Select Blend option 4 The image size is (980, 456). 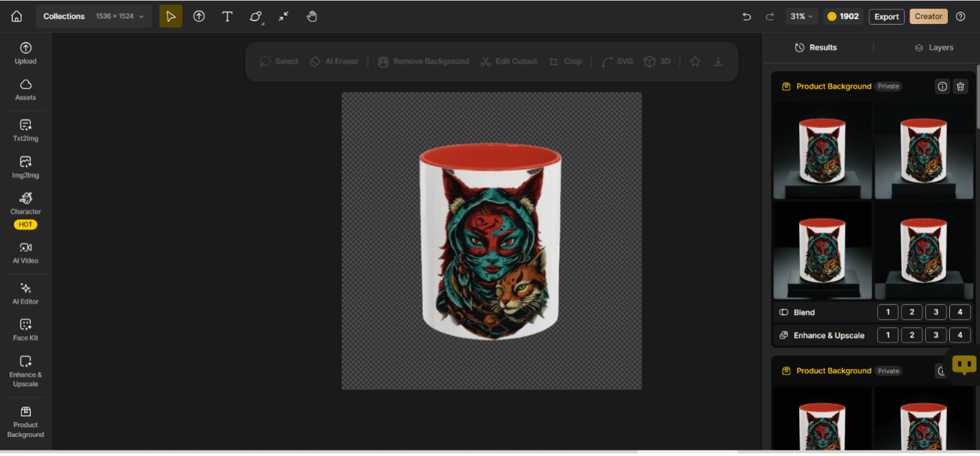959,312
